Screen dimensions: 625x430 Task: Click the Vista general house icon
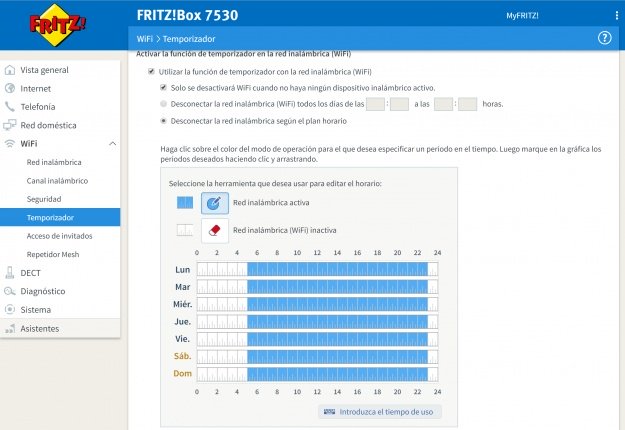(x=10, y=70)
